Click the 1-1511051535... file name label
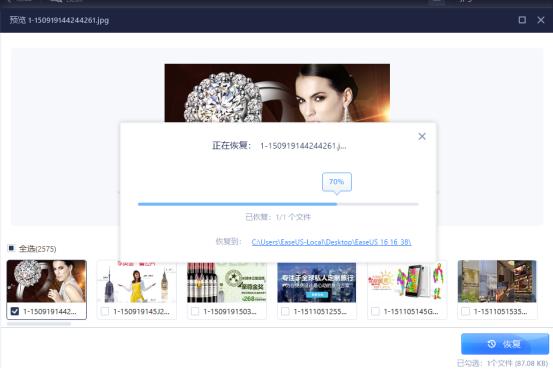This screenshot has height=369, width=553. click(500, 311)
